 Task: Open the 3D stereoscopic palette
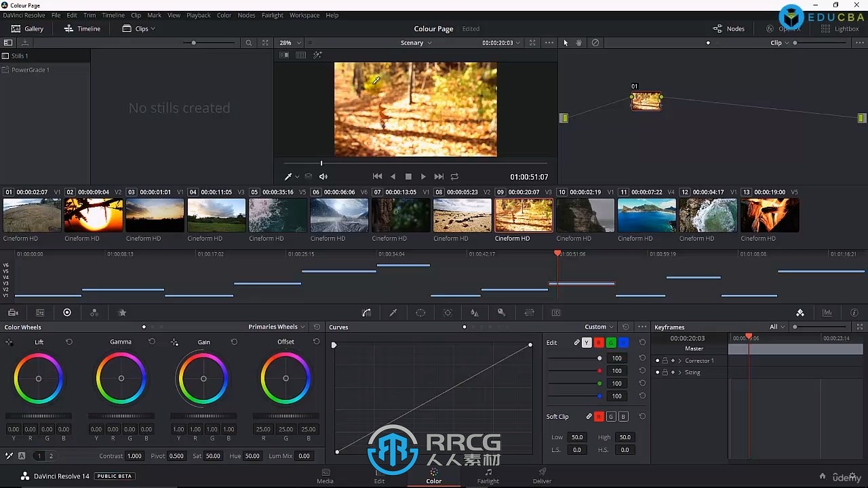click(556, 312)
